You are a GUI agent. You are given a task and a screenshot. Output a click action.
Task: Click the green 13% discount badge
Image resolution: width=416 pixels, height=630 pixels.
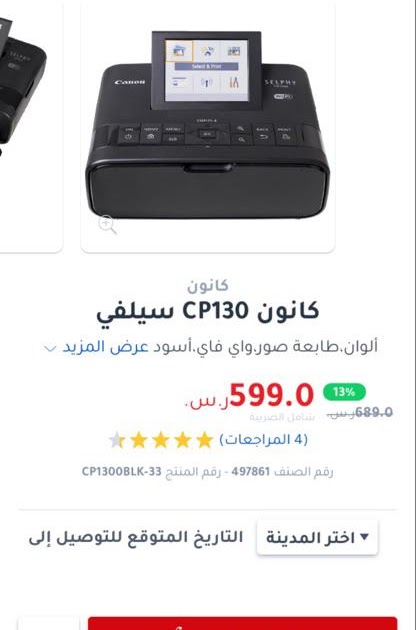point(344,392)
